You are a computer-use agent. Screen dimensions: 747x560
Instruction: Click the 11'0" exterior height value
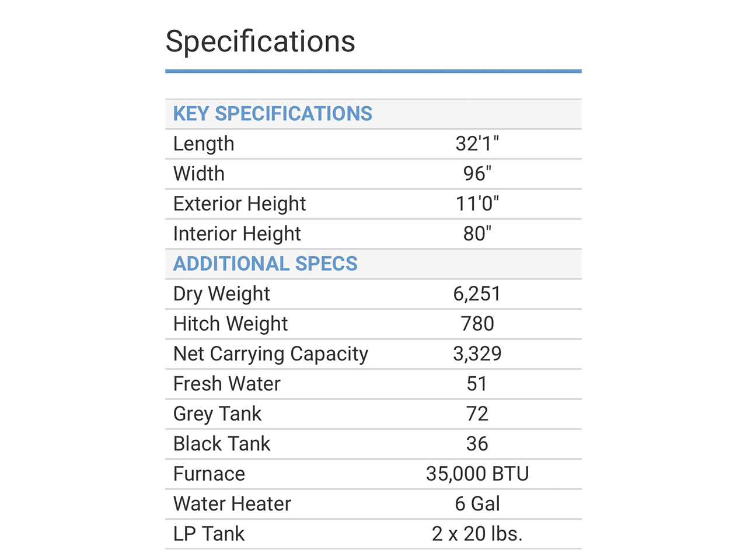(x=477, y=204)
